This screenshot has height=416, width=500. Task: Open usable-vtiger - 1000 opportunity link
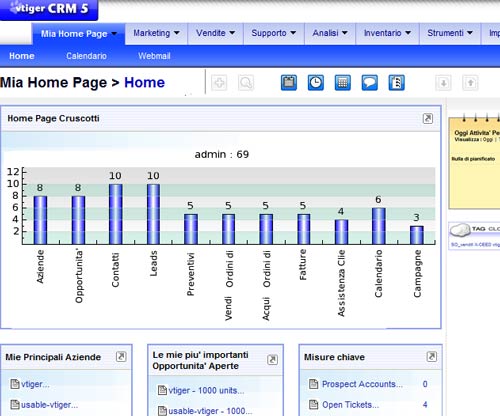pos(210,411)
